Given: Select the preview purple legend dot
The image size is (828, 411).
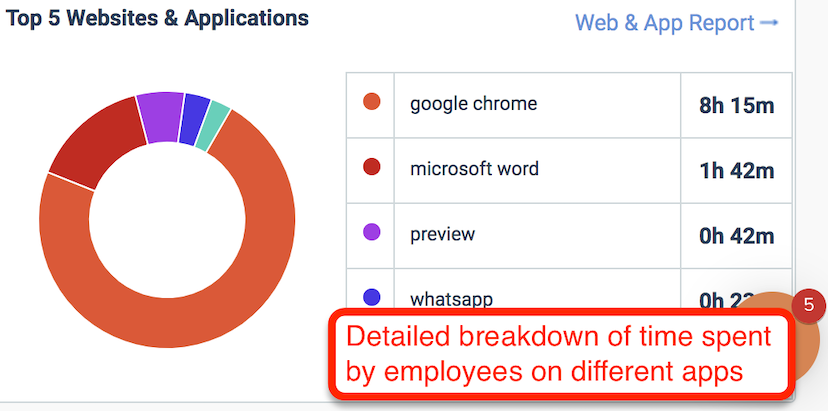Looking at the screenshot, I should point(372,232).
